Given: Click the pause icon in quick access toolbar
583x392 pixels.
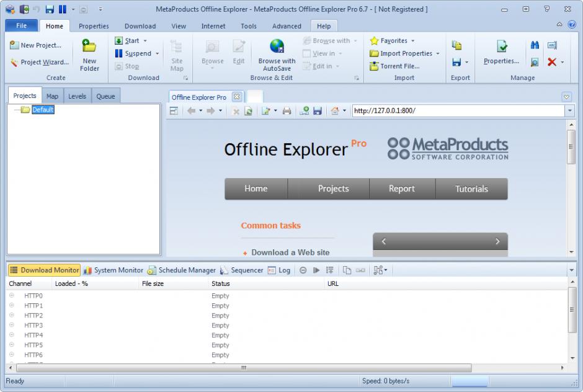Looking at the screenshot, I should pyautogui.click(x=63, y=9).
